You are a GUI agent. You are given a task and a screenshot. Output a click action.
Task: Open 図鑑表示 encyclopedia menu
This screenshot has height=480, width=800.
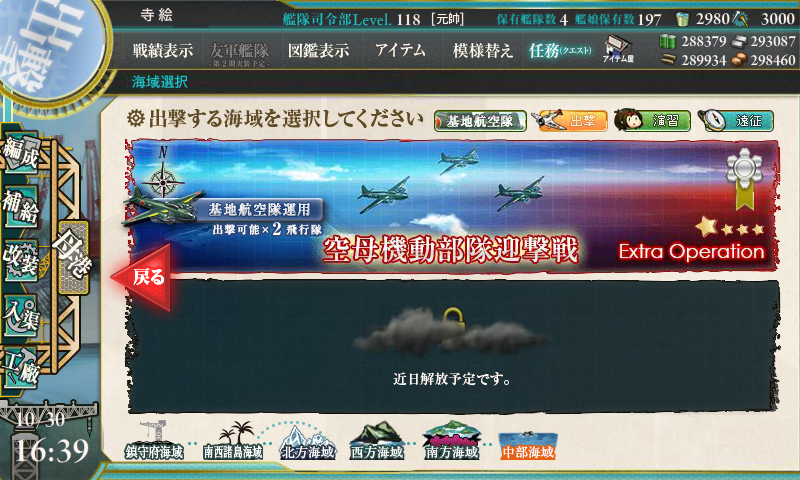pyautogui.click(x=318, y=50)
